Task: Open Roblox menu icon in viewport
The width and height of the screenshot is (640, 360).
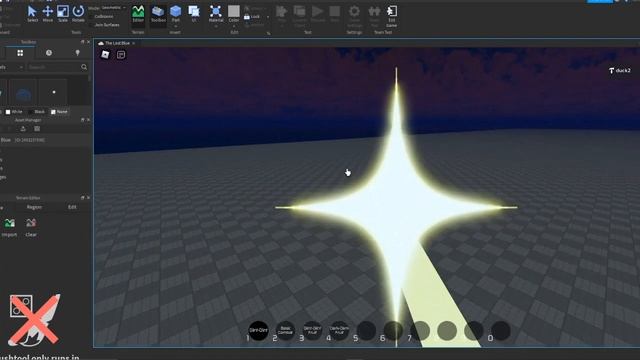Action: pyautogui.click(x=105, y=55)
